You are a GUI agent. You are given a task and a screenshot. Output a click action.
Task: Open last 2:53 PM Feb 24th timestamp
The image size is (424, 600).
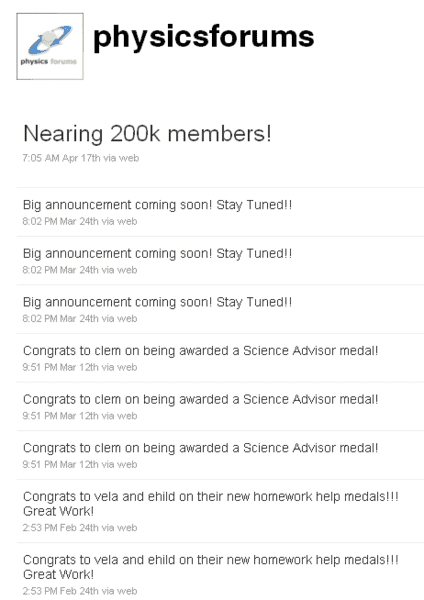pos(60,591)
